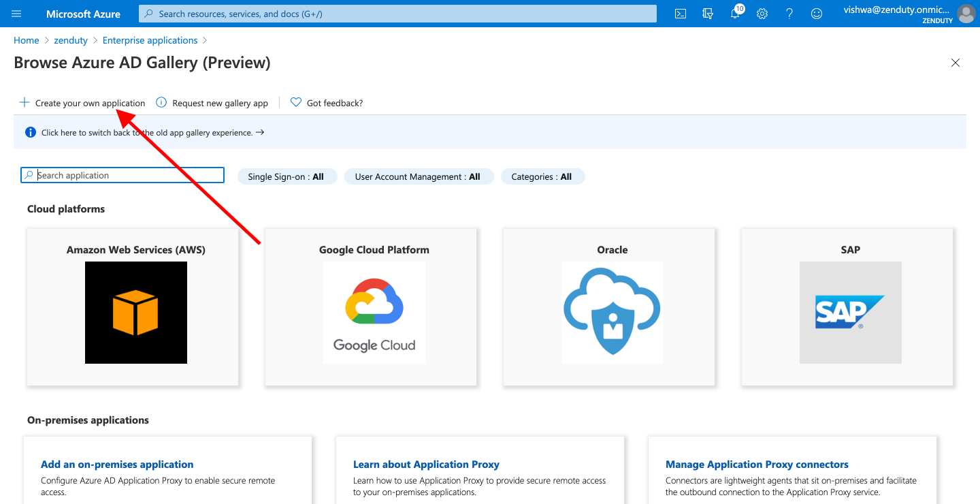
Task: Click info icon in the blue banner
Action: click(x=30, y=132)
